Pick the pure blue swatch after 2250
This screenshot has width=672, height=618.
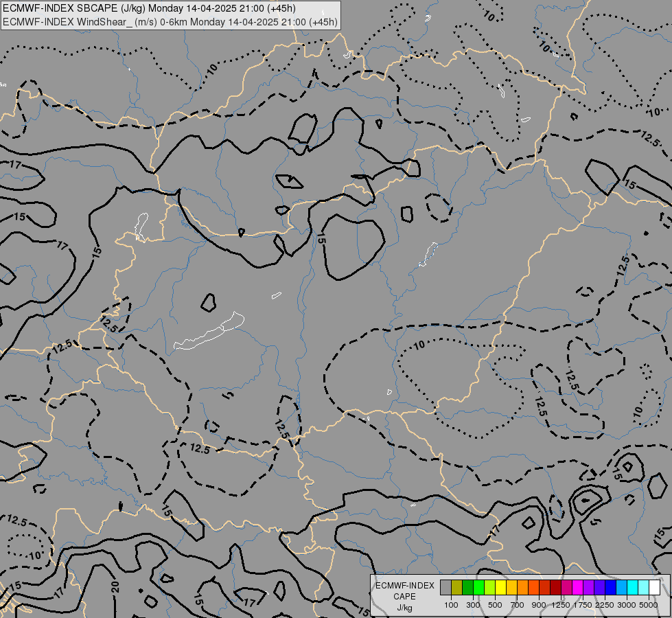click(610, 588)
